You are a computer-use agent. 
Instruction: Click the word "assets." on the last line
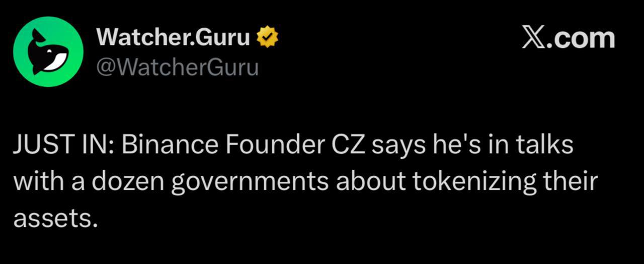coord(54,219)
